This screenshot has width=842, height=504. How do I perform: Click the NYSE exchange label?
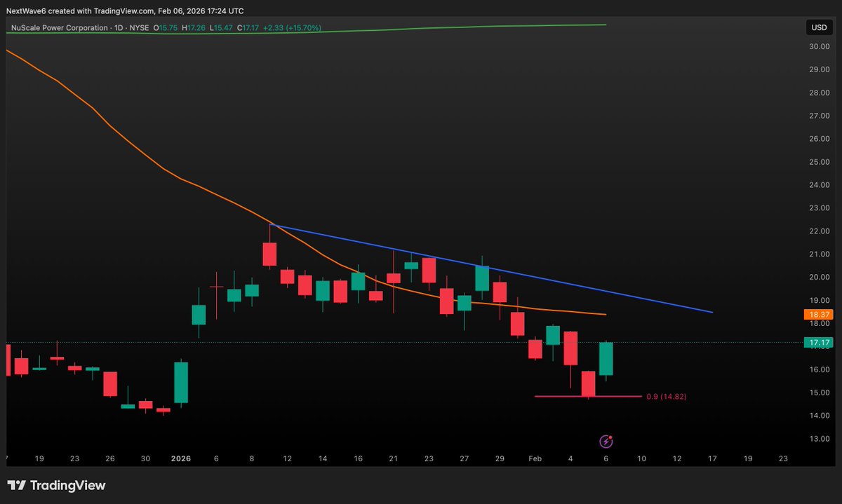[x=139, y=28]
